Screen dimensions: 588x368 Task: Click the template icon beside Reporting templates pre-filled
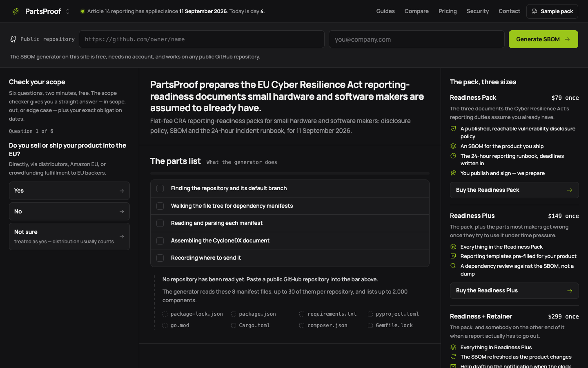(x=453, y=256)
